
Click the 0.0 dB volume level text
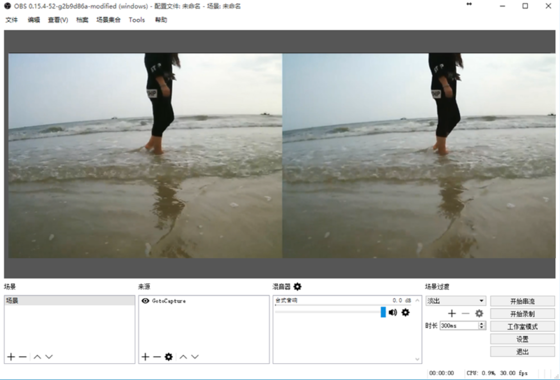pyautogui.click(x=402, y=300)
